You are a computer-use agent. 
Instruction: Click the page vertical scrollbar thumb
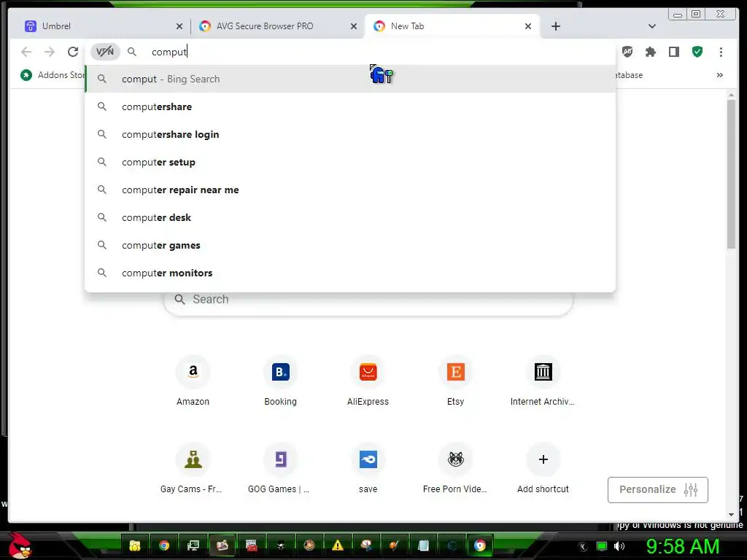(x=731, y=174)
